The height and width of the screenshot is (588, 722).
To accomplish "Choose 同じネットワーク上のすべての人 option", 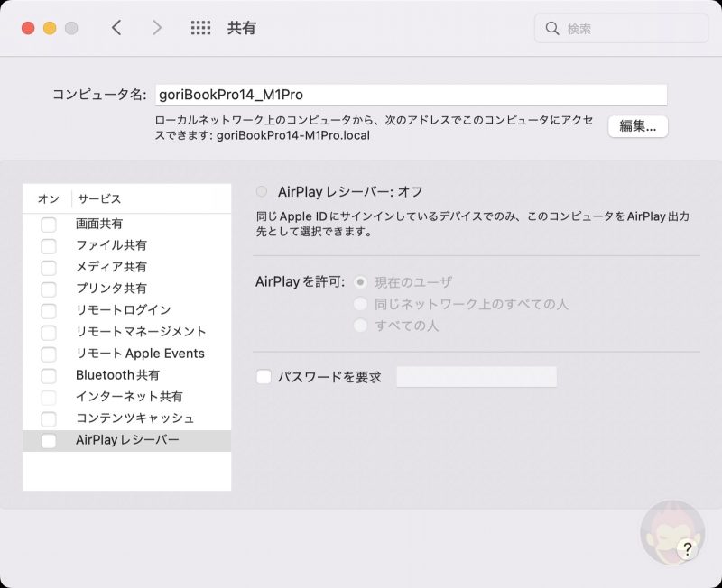I will 361,304.
